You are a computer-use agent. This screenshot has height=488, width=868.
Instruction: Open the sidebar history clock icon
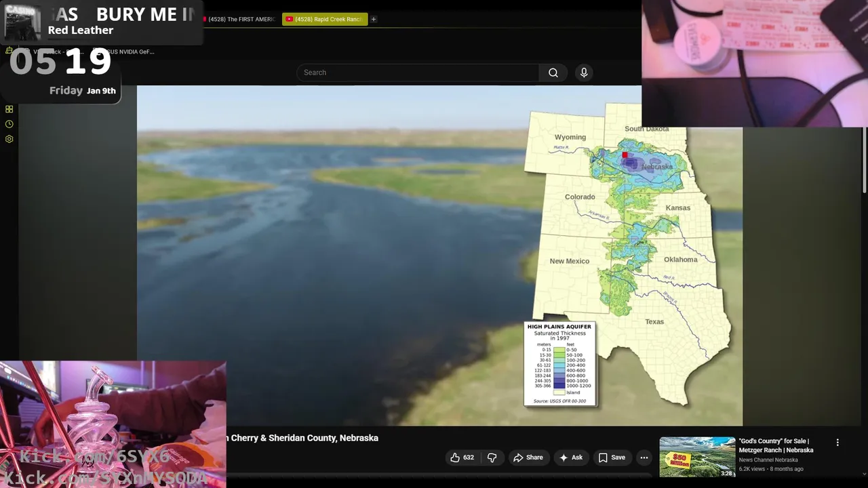9,124
